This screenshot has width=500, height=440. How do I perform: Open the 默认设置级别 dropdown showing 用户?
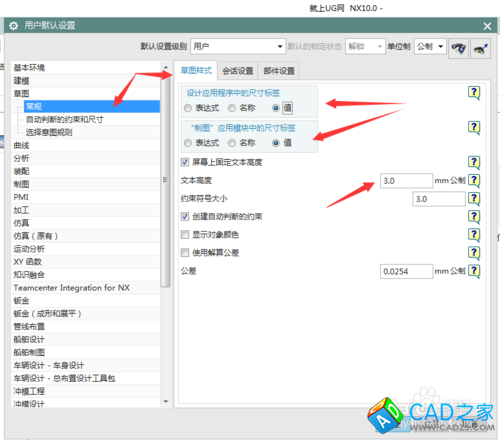(x=238, y=46)
